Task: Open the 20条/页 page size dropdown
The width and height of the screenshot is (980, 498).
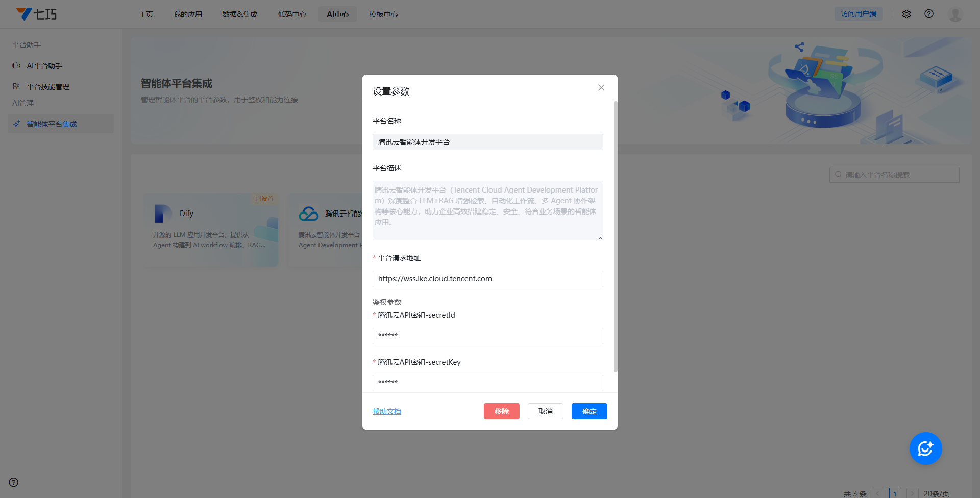Action: click(x=936, y=493)
